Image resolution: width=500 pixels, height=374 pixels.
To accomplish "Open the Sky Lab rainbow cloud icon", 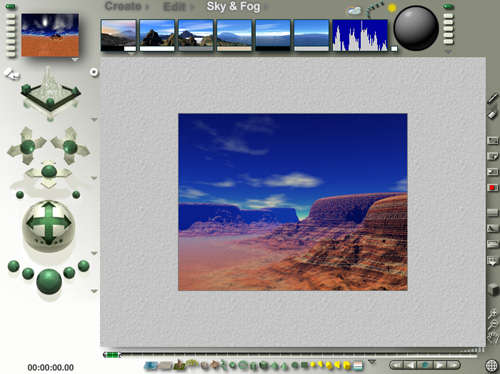I will [354, 10].
